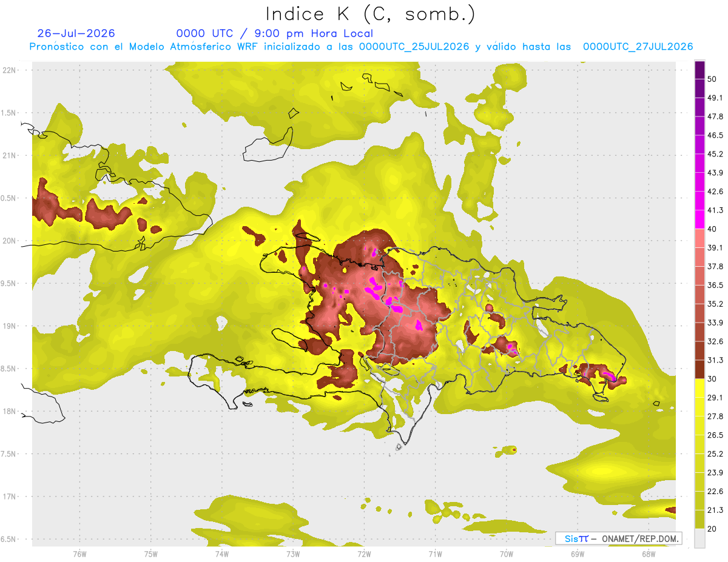Click the colorbar label 21.3
The height and width of the screenshot is (562, 728).
pyautogui.click(x=715, y=510)
